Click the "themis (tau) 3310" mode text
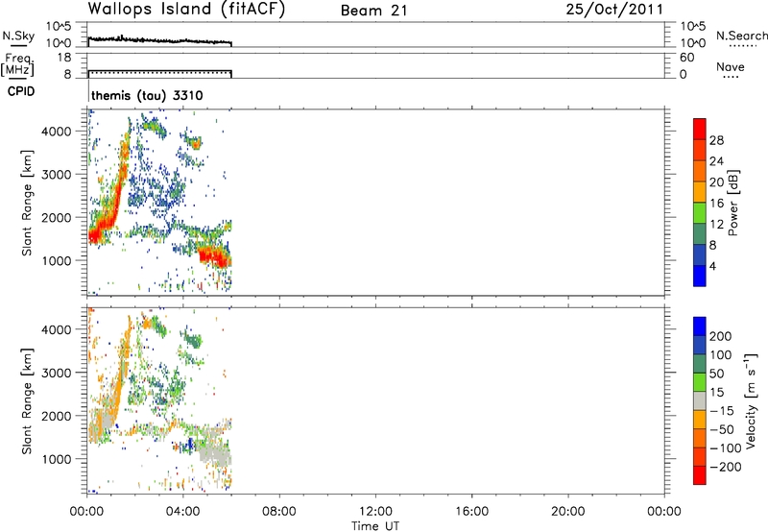Image resolution: width=768 pixels, height=532 pixels. [x=147, y=95]
